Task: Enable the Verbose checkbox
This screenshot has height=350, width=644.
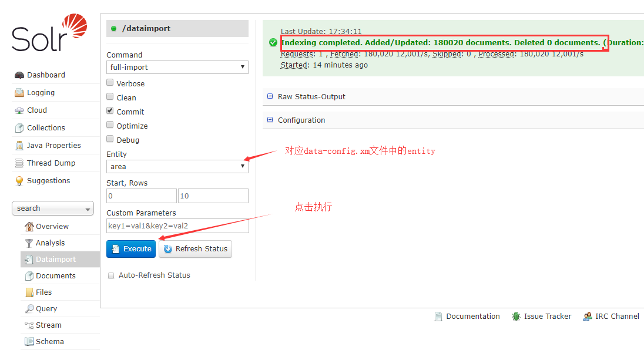Action: [x=110, y=83]
